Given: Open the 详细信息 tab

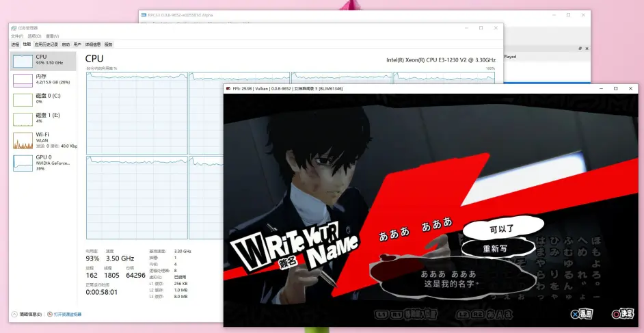Looking at the screenshot, I should click(x=93, y=44).
